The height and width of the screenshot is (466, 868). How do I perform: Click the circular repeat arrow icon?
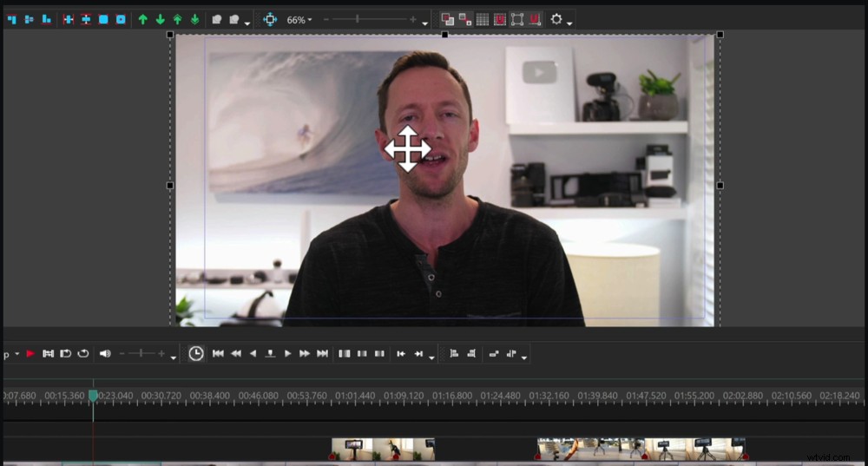click(83, 354)
